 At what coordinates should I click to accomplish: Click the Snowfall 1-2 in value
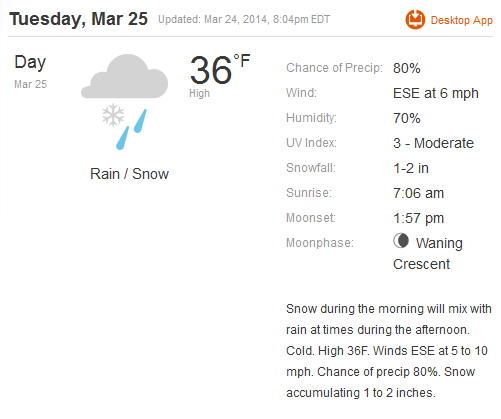(411, 168)
